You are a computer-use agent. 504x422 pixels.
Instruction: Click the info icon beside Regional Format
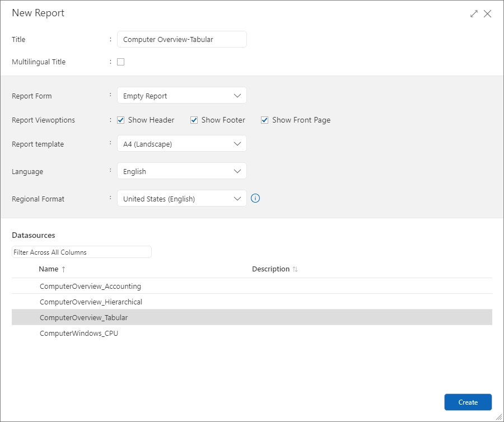(x=255, y=198)
